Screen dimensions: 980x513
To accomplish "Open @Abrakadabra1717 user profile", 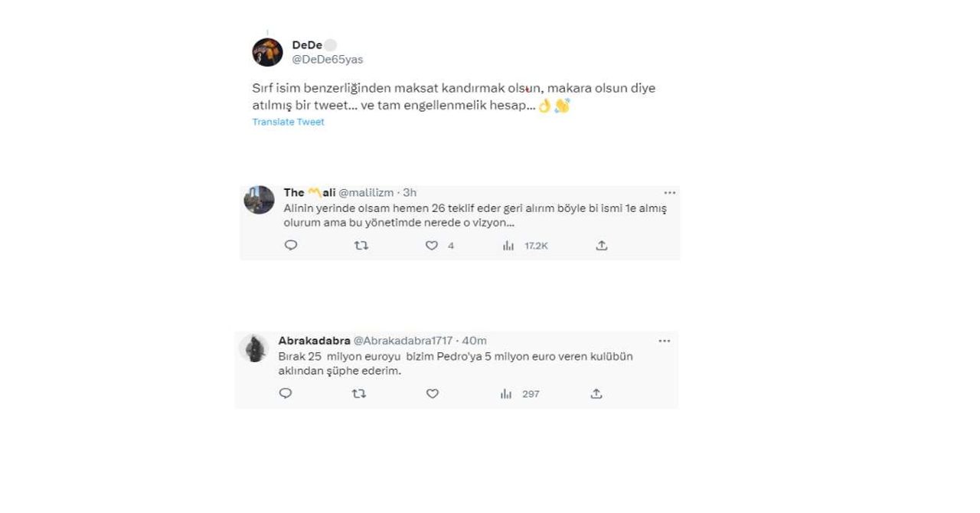I will [403, 341].
